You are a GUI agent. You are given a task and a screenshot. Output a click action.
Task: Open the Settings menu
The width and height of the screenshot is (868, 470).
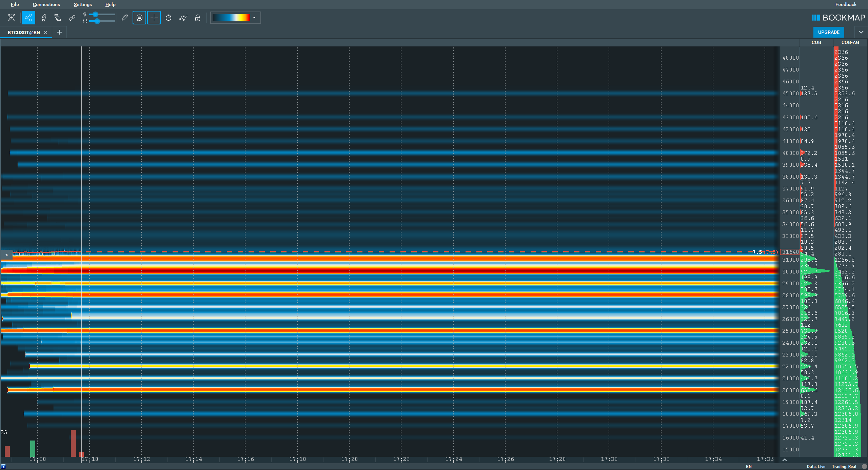click(83, 4)
